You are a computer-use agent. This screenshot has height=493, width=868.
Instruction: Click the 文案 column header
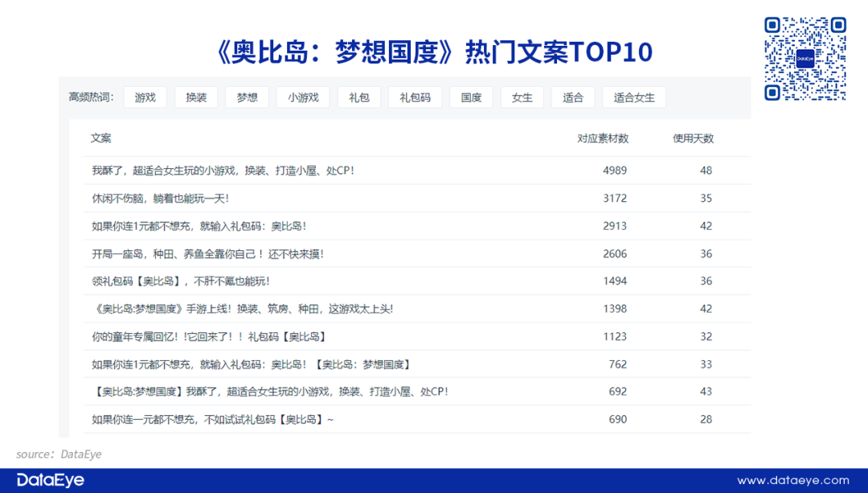coord(101,138)
